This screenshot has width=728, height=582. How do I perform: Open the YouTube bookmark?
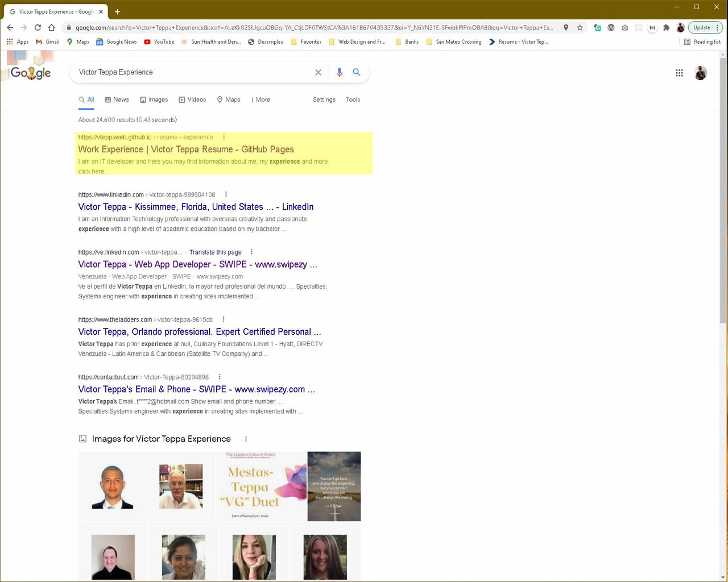point(159,41)
